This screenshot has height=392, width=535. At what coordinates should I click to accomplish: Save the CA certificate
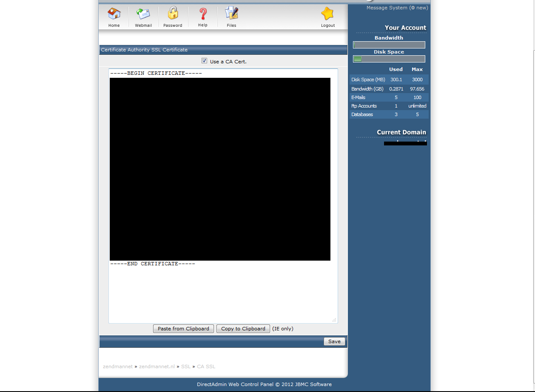(x=334, y=341)
